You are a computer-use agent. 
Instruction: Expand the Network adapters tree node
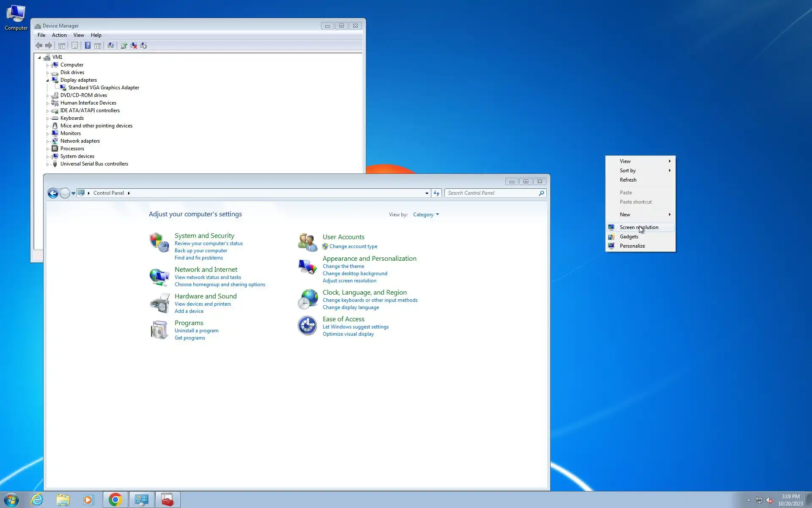pos(47,141)
